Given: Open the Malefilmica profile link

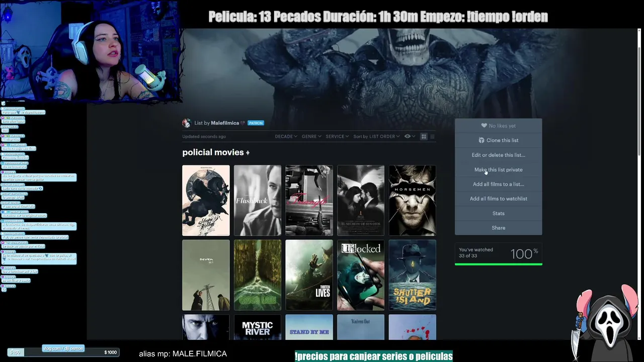Looking at the screenshot, I should point(225,123).
